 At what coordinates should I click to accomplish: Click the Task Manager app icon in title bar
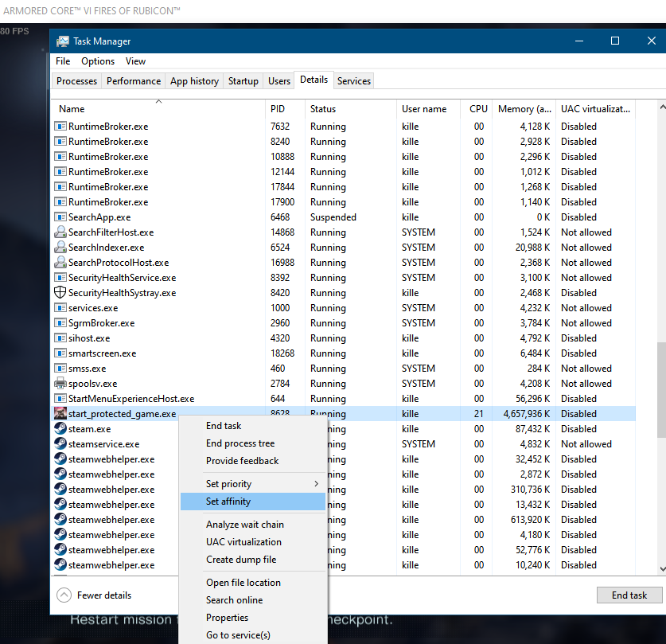tap(63, 41)
